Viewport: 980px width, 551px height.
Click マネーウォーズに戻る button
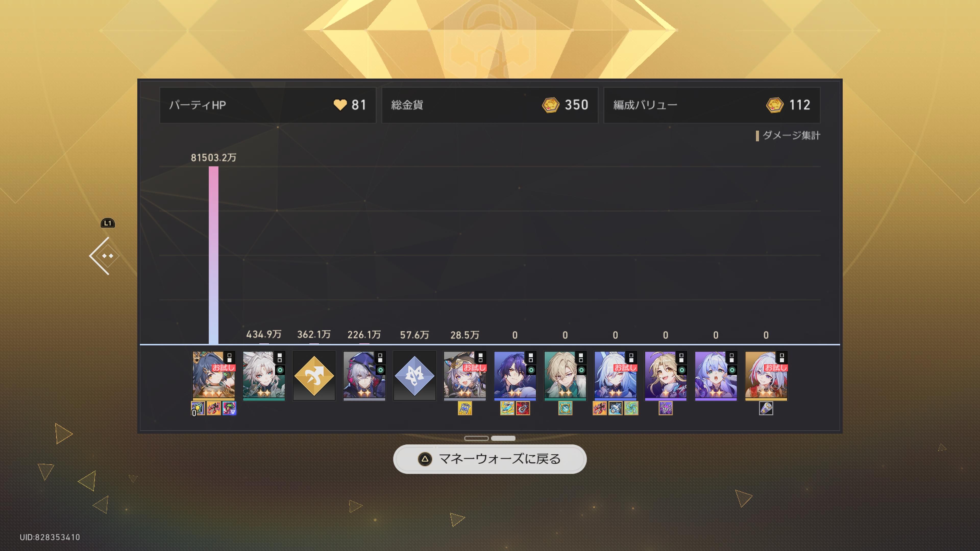490,459
